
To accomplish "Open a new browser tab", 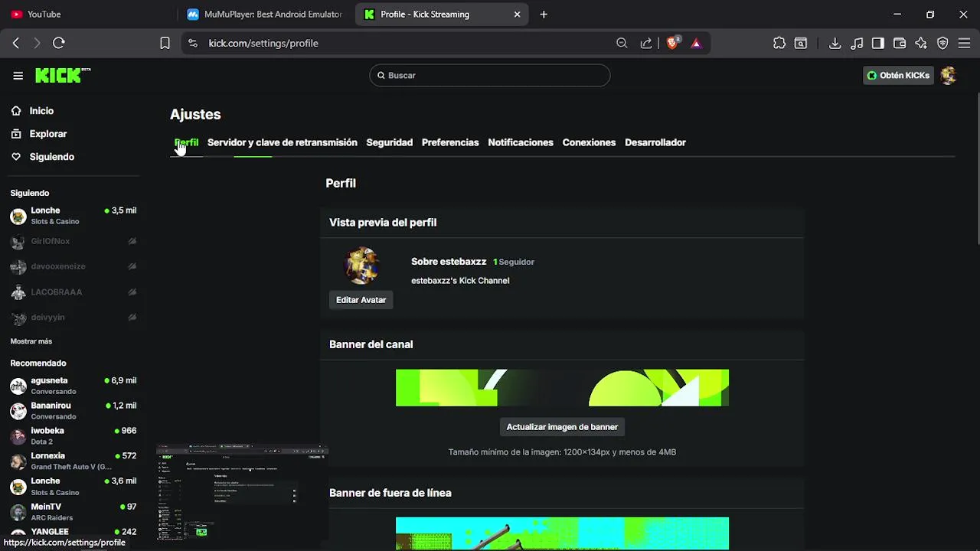I will click(544, 15).
